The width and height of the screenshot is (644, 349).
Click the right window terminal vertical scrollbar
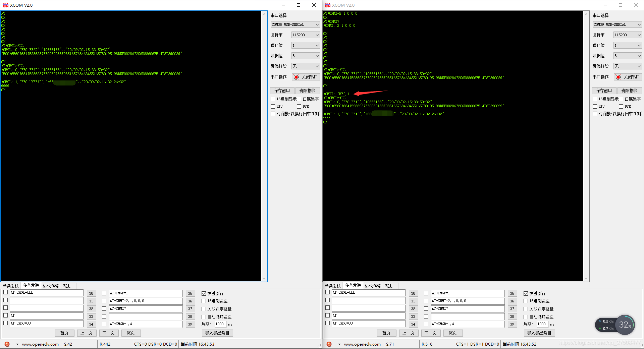point(586,146)
